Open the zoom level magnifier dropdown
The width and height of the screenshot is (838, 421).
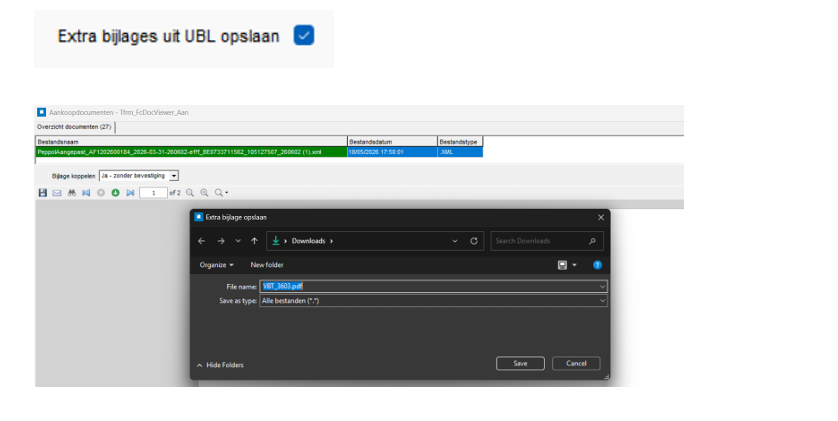click(x=221, y=193)
